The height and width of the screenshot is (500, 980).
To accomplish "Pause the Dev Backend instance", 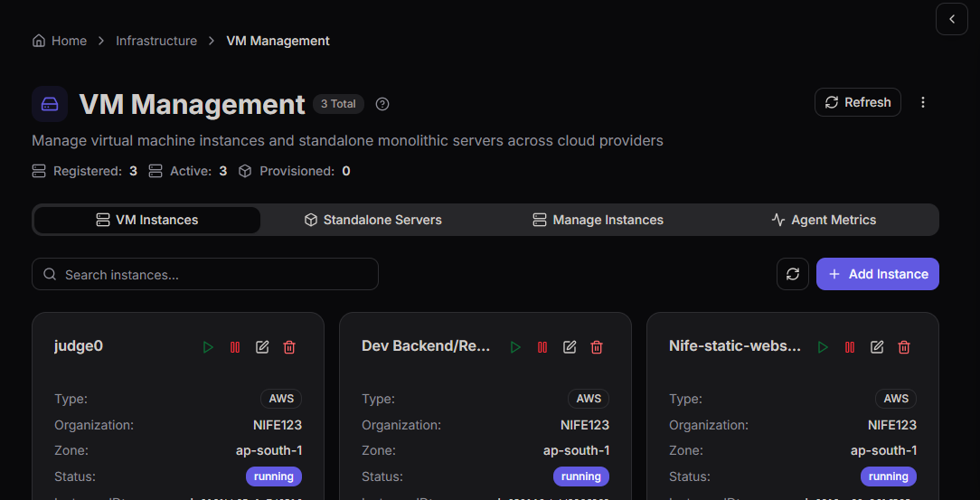I will tap(542, 347).
